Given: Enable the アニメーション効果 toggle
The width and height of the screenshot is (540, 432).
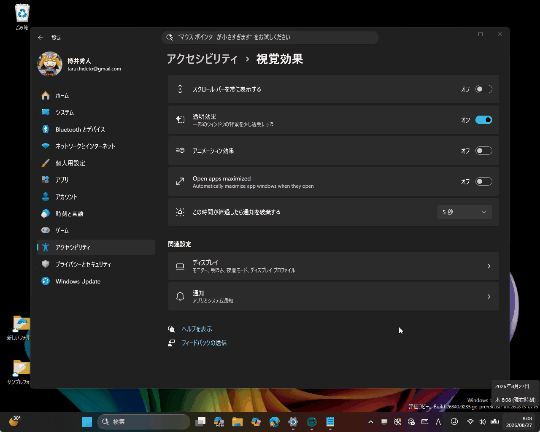Looking at the screenshot, I should [484, 151].
